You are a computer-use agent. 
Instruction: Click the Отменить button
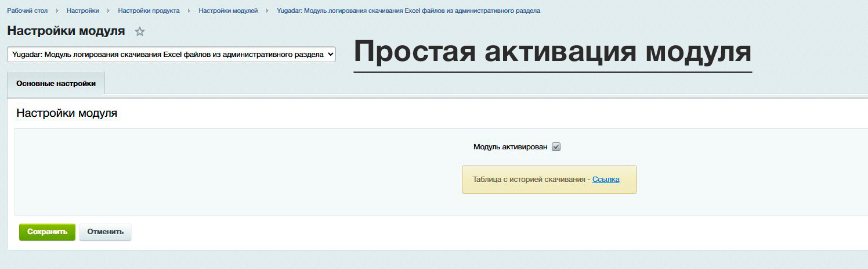pyautogui.click(x=105, y=232)
